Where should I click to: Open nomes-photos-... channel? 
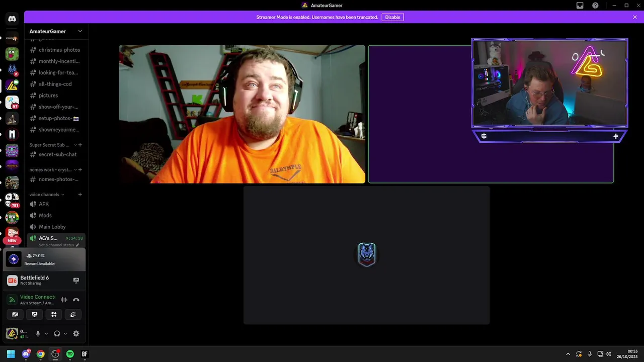(56, 179)
